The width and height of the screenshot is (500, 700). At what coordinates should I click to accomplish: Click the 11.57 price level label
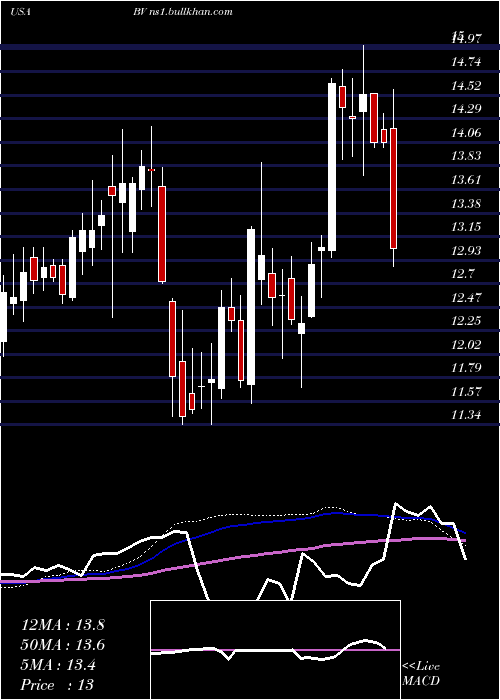466,392
